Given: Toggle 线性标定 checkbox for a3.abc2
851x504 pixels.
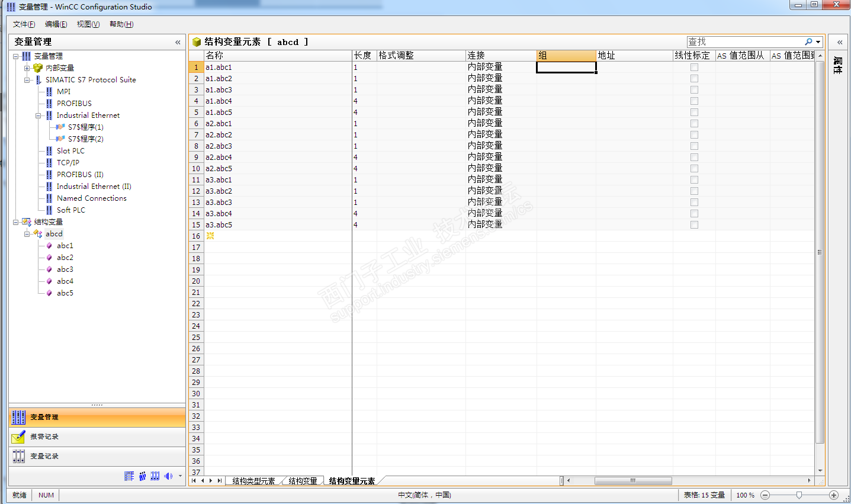Looking at the screenshot, I should click(694, 191).
